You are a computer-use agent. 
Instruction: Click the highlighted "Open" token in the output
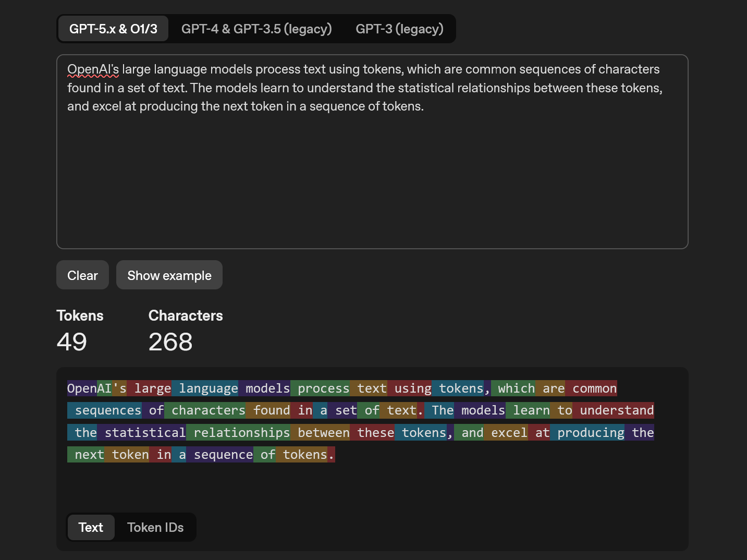(82, 388)
